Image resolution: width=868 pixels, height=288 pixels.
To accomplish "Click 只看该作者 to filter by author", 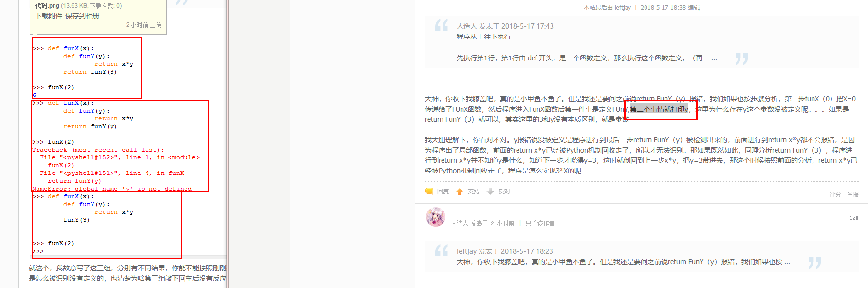I will coord(540,223).
